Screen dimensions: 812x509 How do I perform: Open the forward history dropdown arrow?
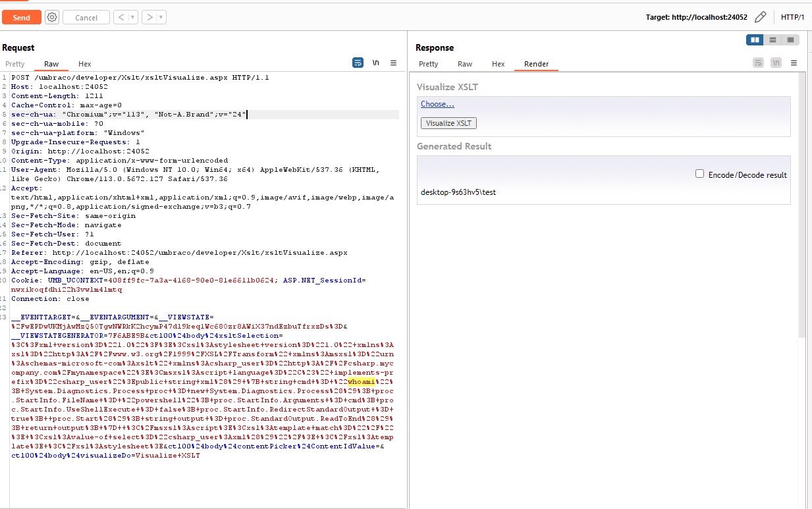point(161,17)
